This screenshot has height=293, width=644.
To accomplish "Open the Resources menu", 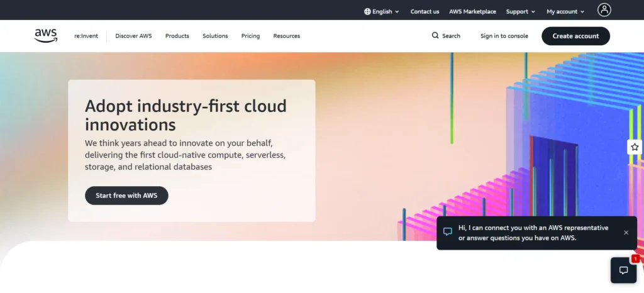I will [287, 36].
